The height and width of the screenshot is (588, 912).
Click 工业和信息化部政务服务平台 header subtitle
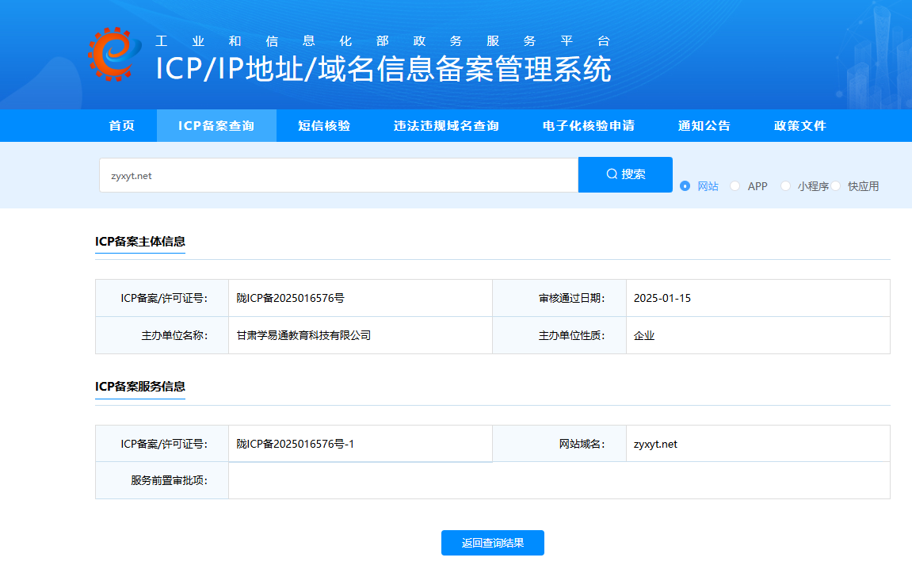pos(383,40)
